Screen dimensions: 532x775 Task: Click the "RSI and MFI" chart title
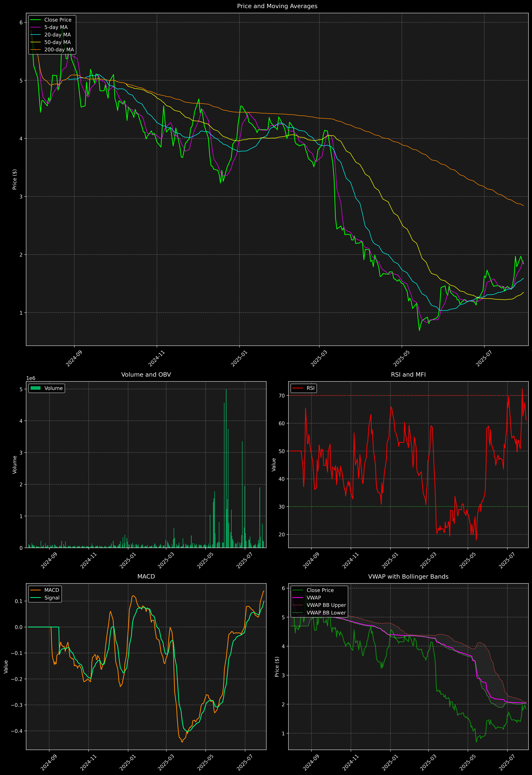click(x=408, y=374)
